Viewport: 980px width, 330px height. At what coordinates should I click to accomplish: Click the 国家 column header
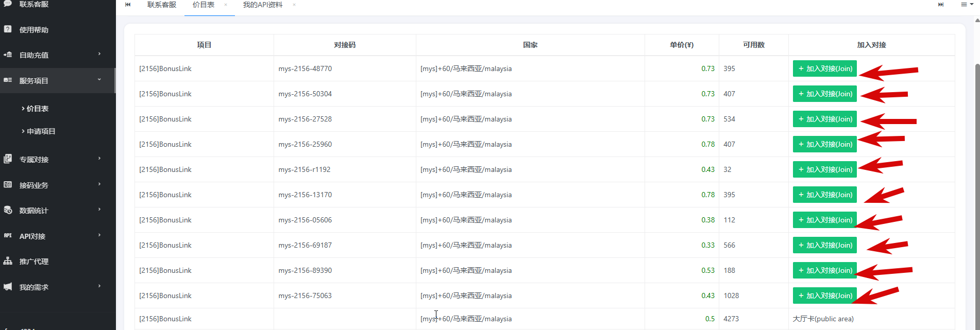coord(530,45)
